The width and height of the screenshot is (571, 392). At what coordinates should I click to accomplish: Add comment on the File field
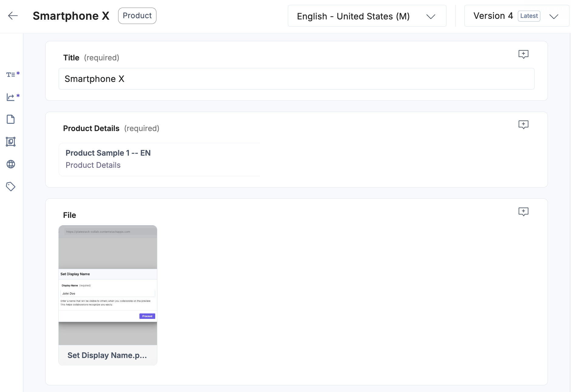point(523,211)
